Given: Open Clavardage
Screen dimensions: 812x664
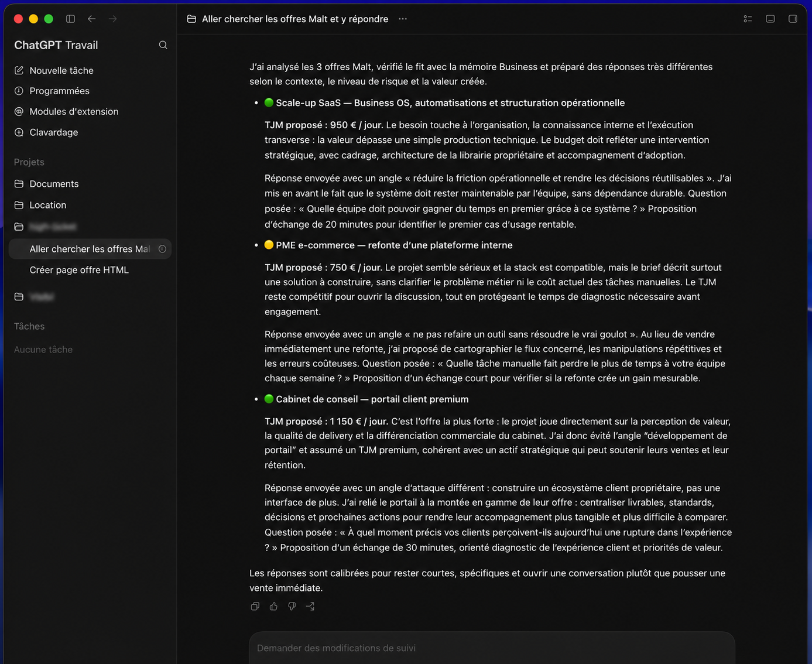Looking at the screenshot, I should pyautogui.click(x=54, y=132).
